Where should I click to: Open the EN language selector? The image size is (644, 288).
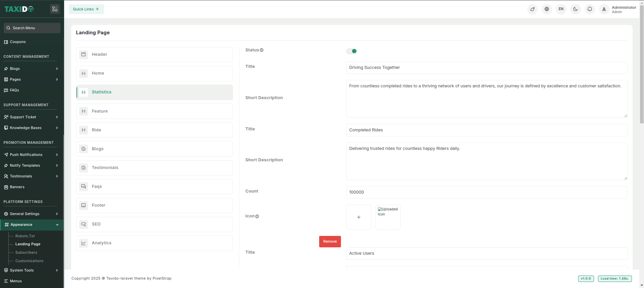point(561,9)
